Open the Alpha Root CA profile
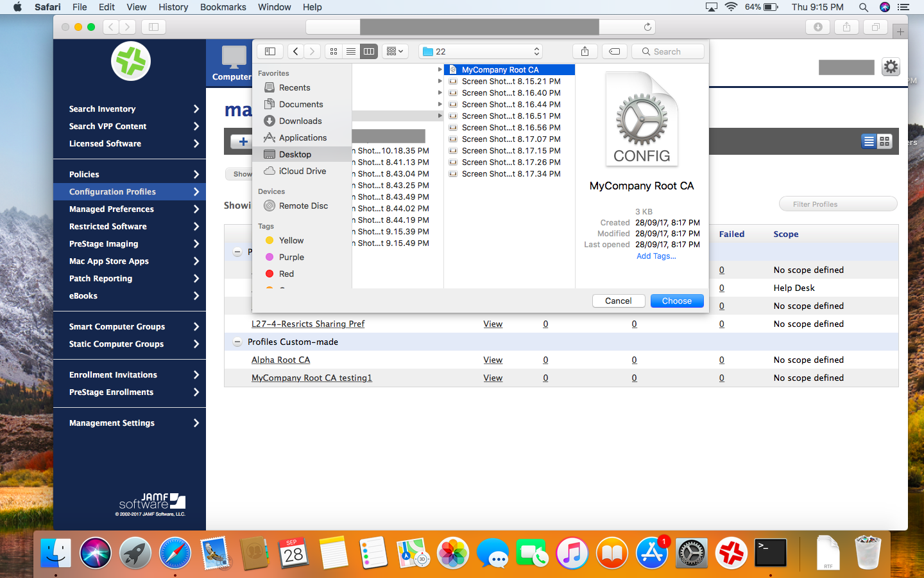The height and width of the screenshot is (578, 924). point(280,360)
